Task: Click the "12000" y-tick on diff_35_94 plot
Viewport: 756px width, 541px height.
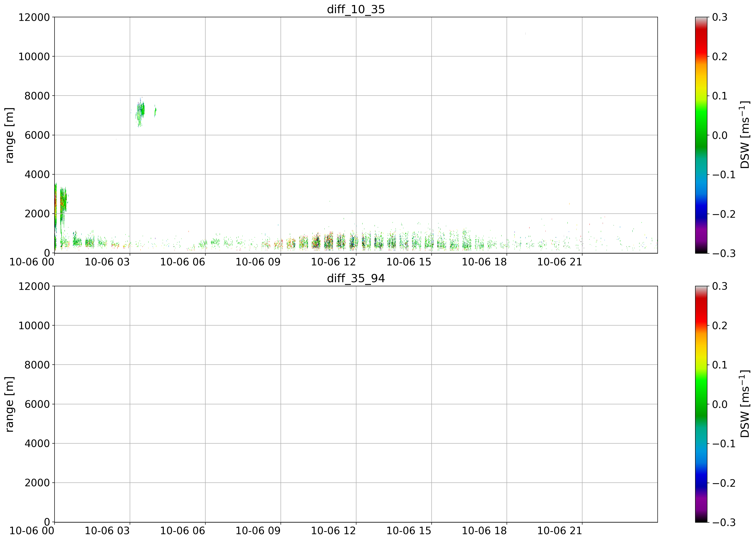Action: pos(34,287)
